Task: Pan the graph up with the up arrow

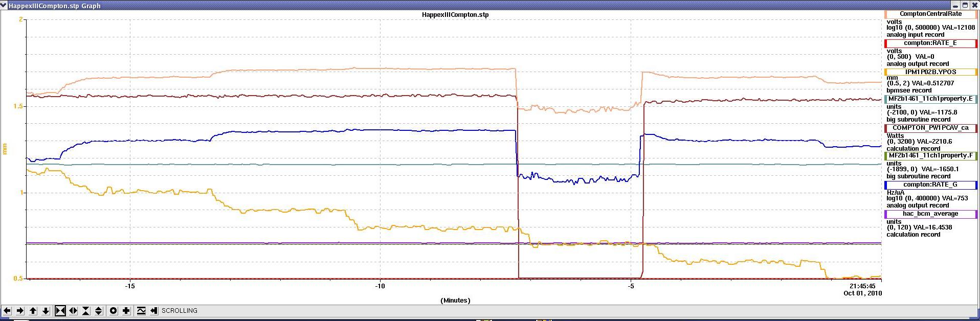Action: (33, 311)
